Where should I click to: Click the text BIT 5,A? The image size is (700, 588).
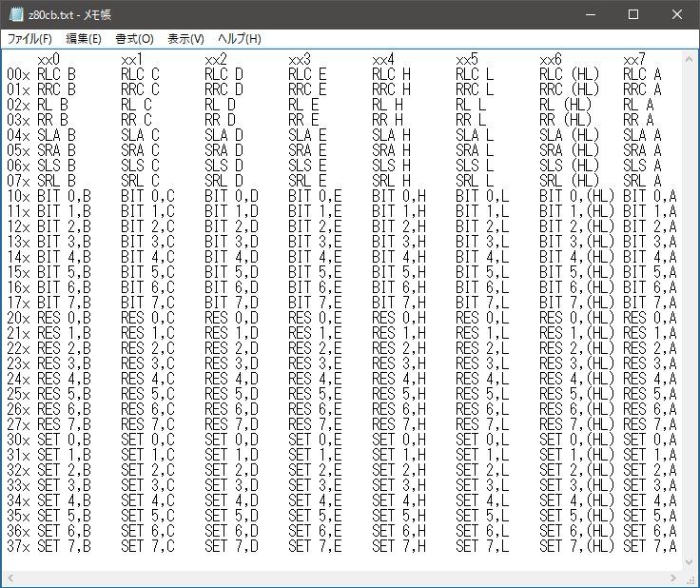[650, 272]
